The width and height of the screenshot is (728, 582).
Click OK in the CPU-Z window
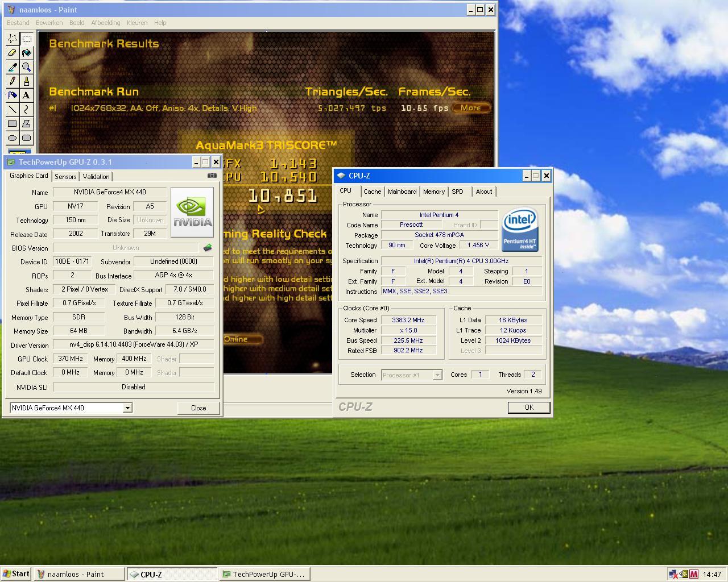coord(529,408)
